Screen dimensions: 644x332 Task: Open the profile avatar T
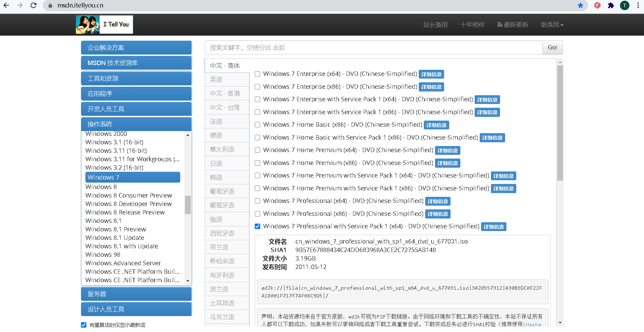coord(625,5)
